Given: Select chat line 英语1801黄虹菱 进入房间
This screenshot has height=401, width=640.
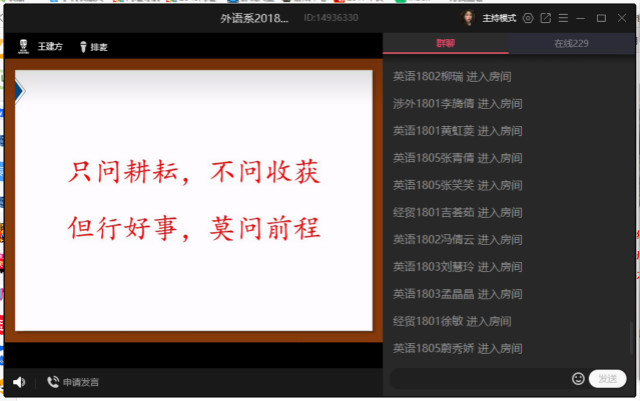Looking at the screenshot, I should point(458,131).
